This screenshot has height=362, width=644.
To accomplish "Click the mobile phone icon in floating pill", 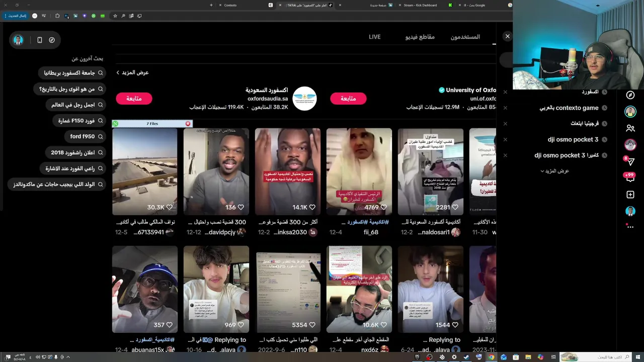I will (40, 40).
